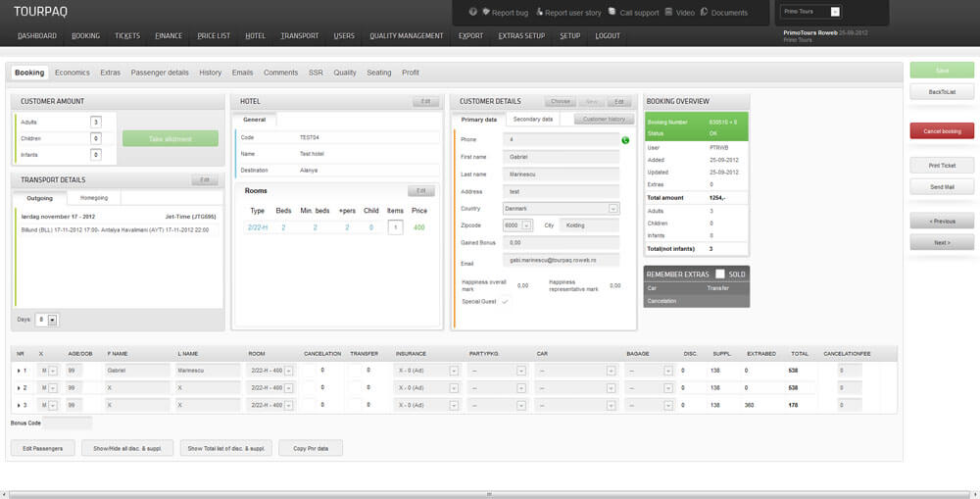This screenshot has height=499, width=980.
Task: Switch to the Economics tab
Action: click(x=72, y=73)
